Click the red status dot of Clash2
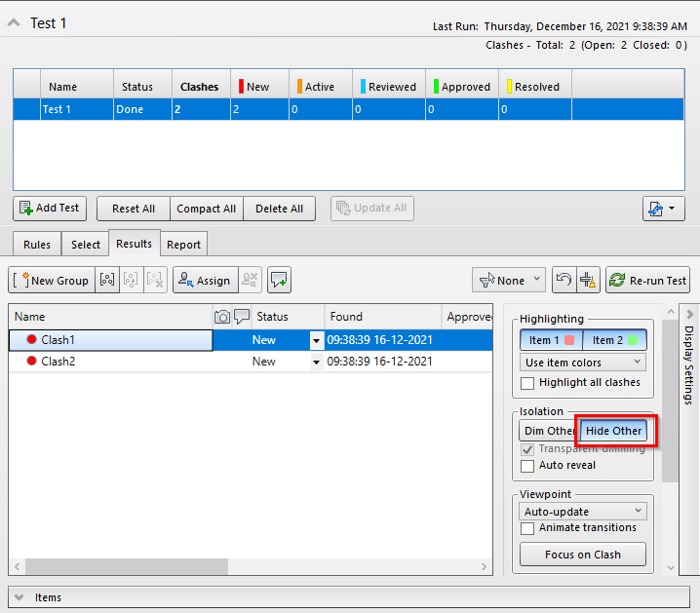Image resolution: width=700 pixels, height=613 pixels. (31, 361)
